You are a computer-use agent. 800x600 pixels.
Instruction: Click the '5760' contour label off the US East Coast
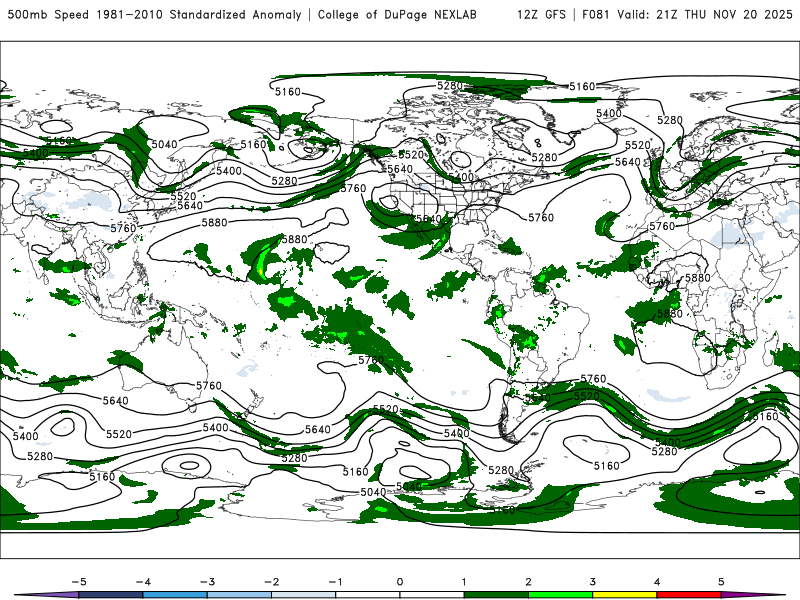(541, 218)
